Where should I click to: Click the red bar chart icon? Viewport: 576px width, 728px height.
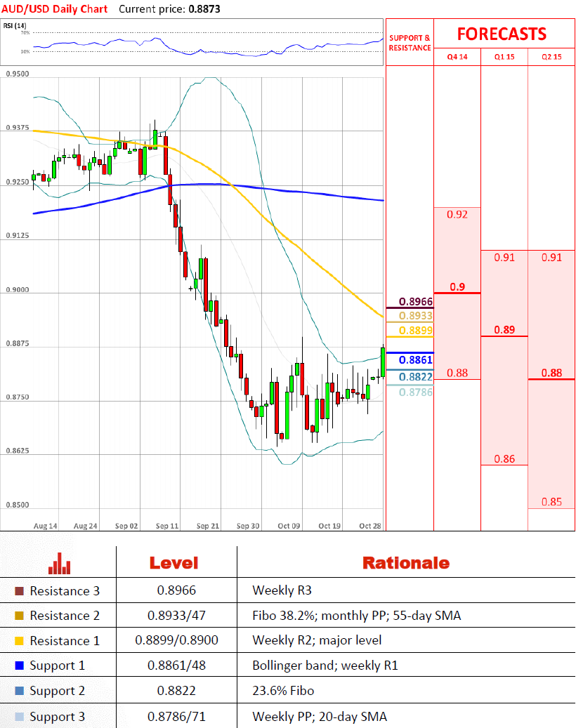point(59,563)
